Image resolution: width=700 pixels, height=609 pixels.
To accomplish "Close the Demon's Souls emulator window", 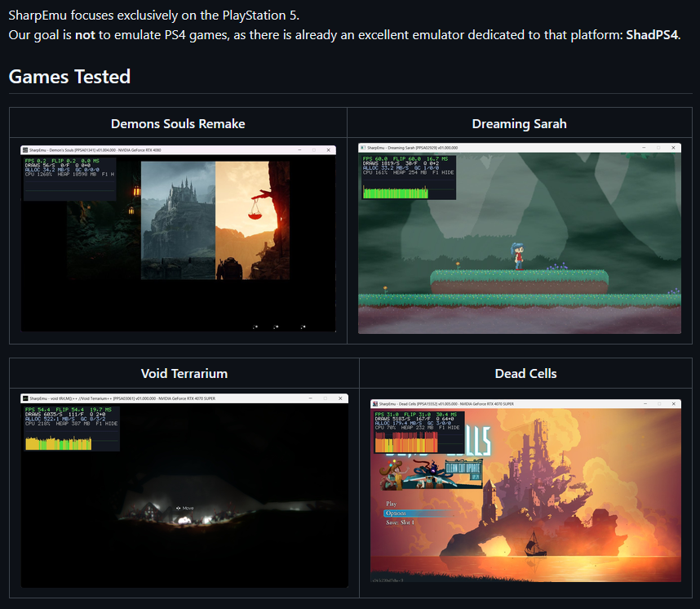I will click(x=329, y=150).
